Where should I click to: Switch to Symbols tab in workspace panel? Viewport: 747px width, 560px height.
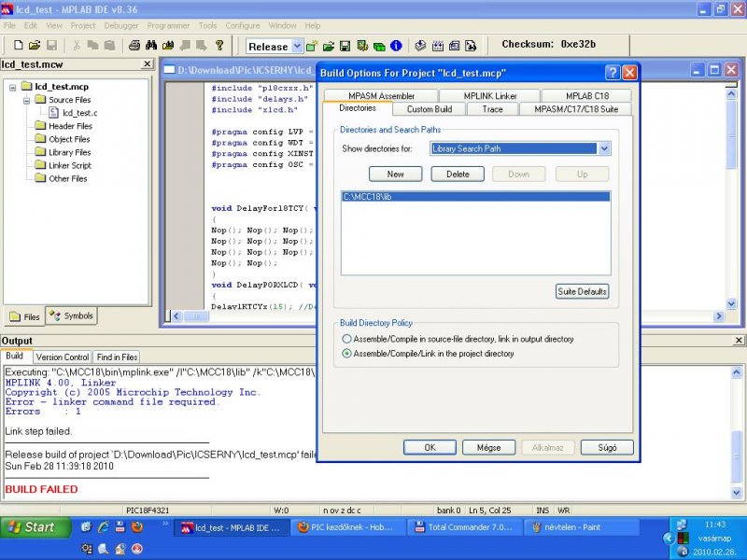72,315
